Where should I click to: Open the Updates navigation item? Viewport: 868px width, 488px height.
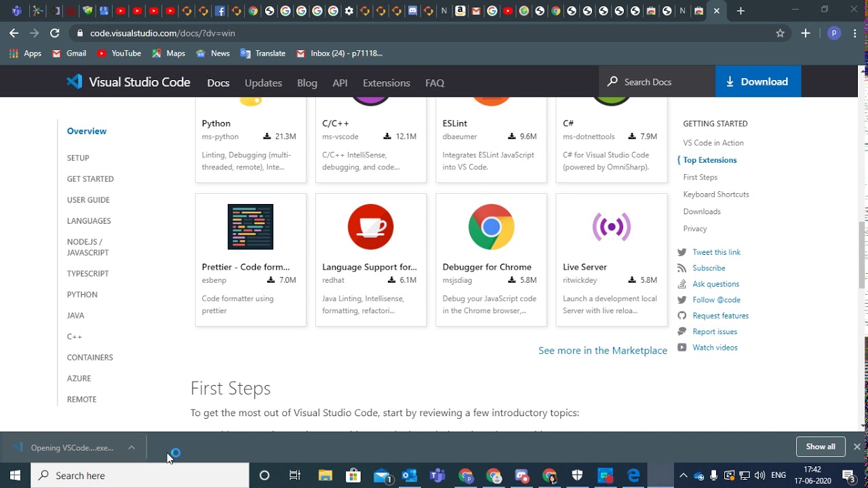263,83
